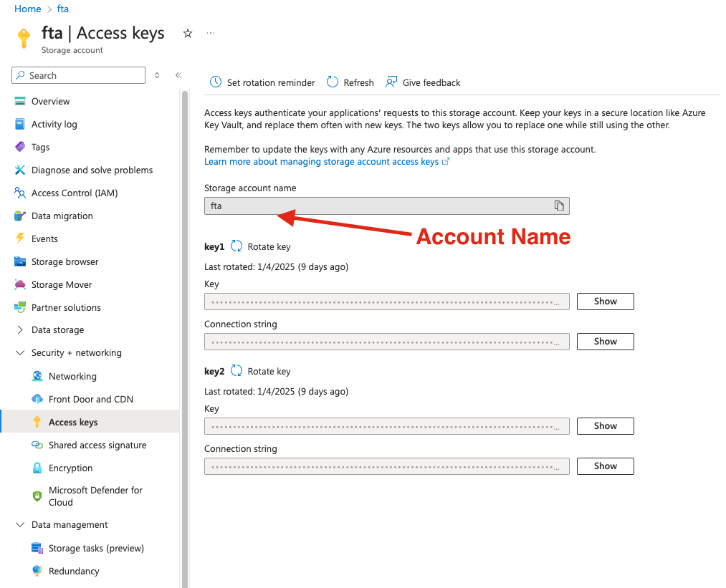Go to Home breadcrumb
This screenshot has width=726, height=588.
[28, 9]
